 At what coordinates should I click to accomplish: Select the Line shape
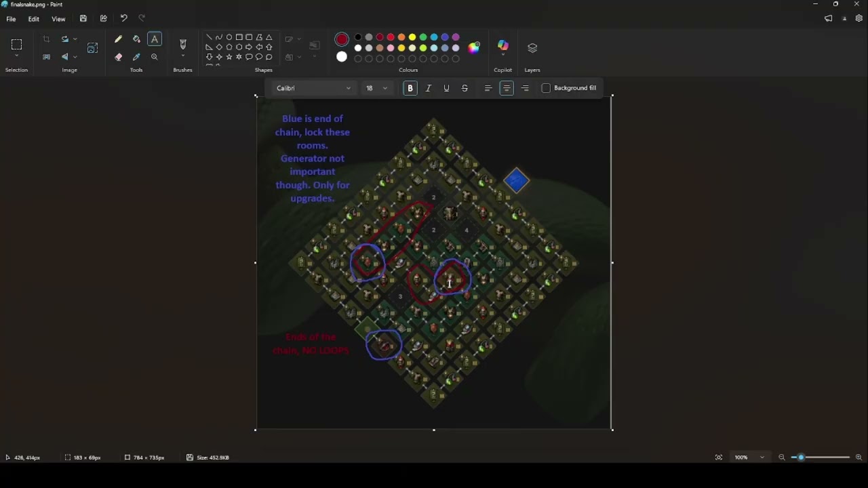coord(209,37)
